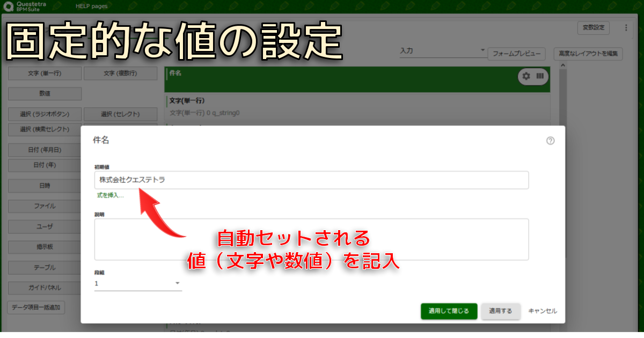Click the scroll up arrow of the form scrollbar

[x=563, y=65]
